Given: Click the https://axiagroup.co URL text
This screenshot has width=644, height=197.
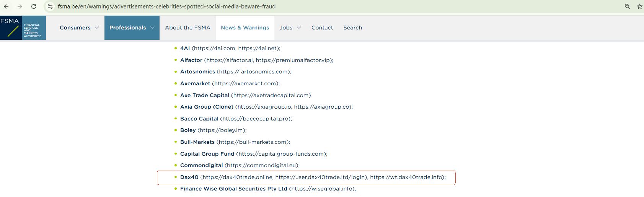Looking at the screenshot, I should click(322, 107).
